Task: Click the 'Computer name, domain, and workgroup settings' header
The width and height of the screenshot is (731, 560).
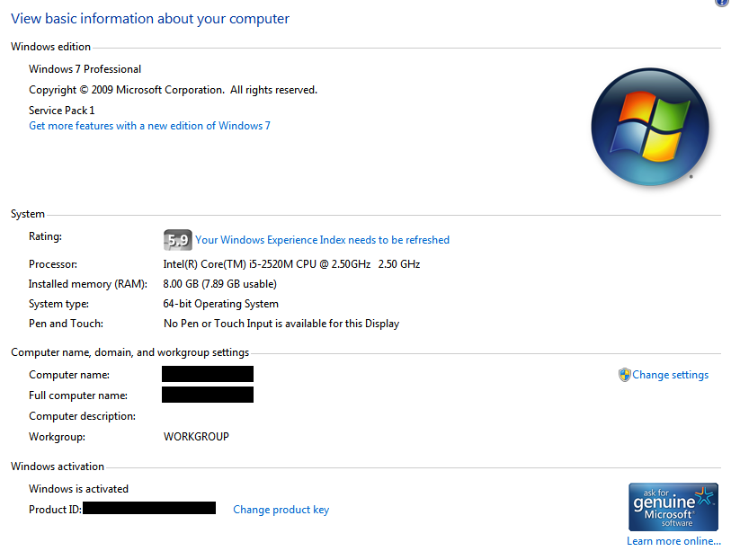Action: click(x=130, y=352)
